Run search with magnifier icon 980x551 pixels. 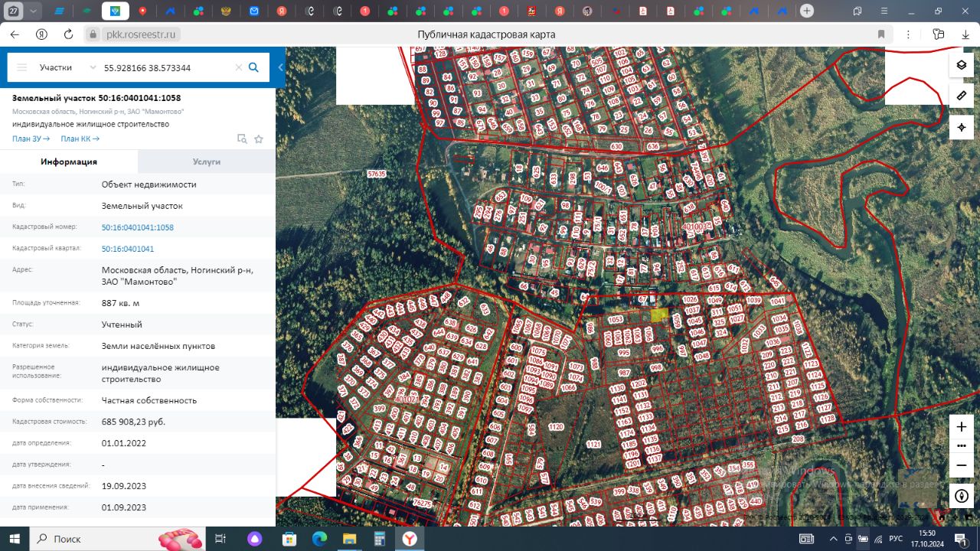tap(253, 67)
